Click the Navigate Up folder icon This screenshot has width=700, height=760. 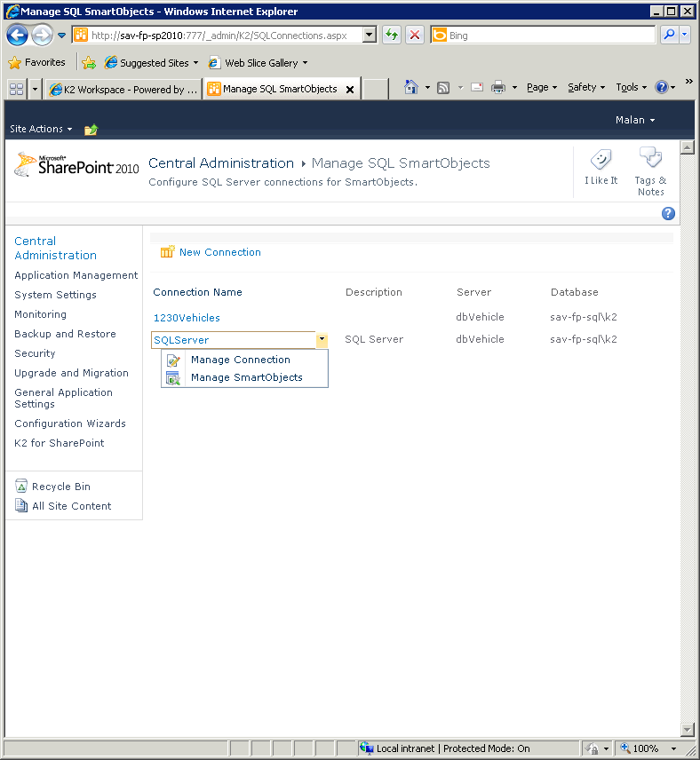point(91,130)
